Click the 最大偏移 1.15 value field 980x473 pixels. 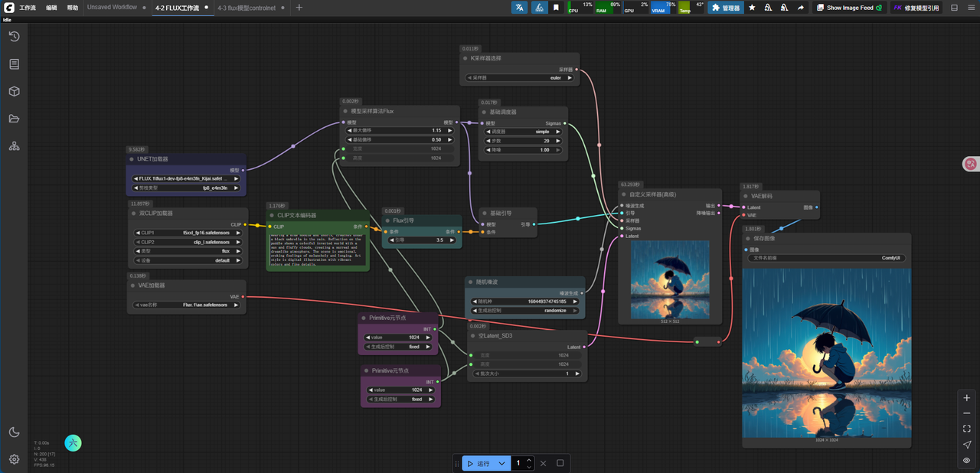400,130
